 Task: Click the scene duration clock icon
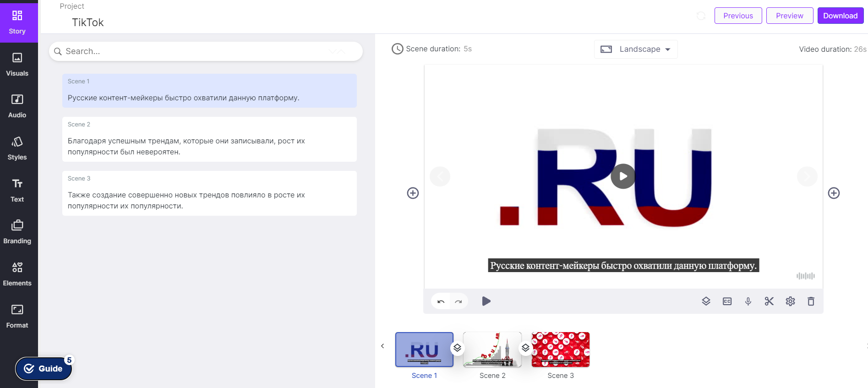tap(397, 49)
